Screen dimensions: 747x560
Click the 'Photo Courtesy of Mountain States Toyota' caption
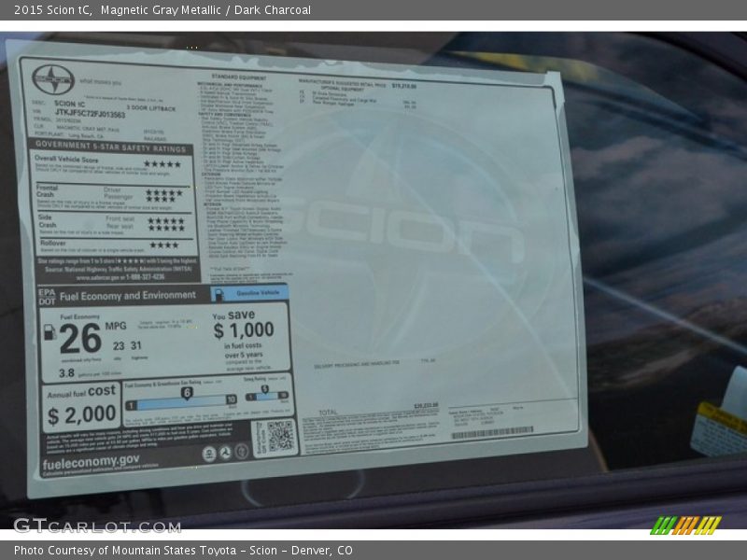point(125,551)
